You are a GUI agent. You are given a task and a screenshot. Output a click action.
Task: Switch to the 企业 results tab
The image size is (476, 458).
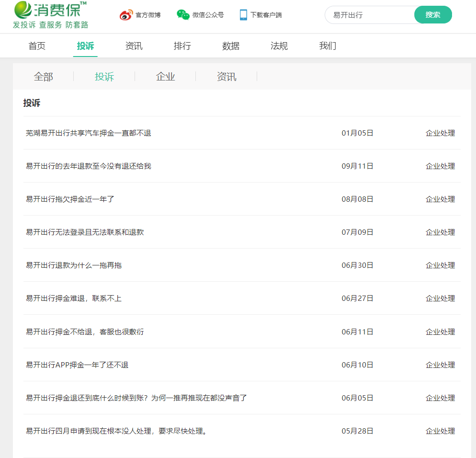coord(165,77)
